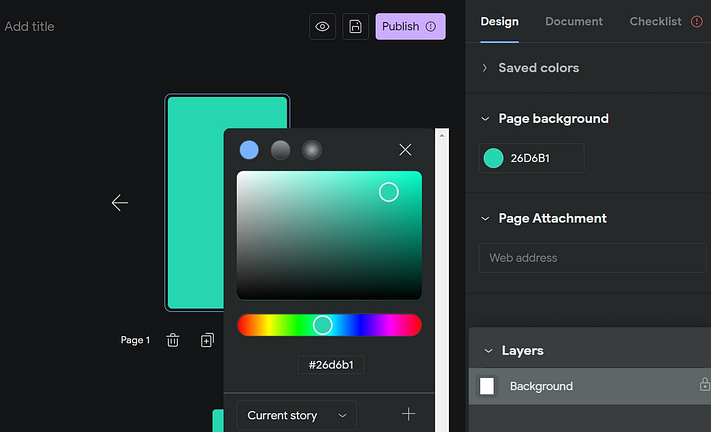Go to previous page with left arrow
Screen dimensions: 711x432
tap(120, 203)
